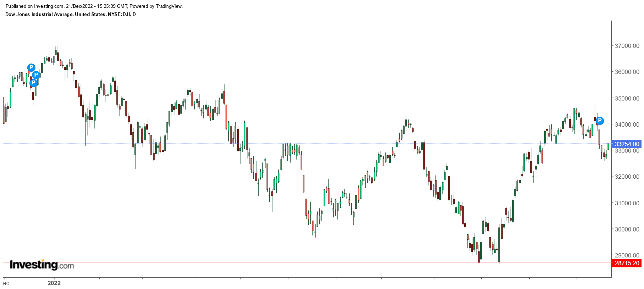
Task: Click the 2022 label on the time axis
Action: [x=54, y=283]
